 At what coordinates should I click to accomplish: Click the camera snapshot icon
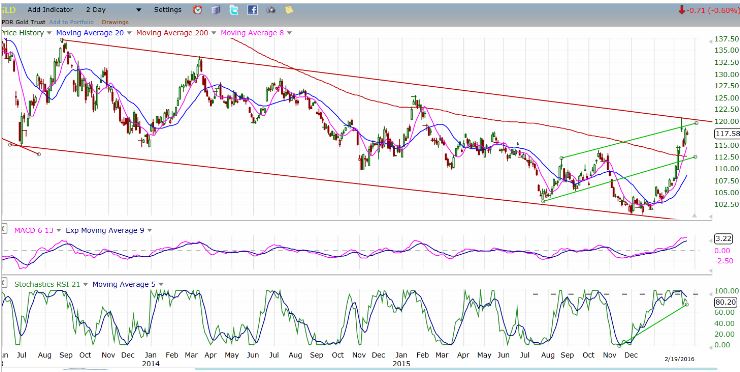[271, 9]
